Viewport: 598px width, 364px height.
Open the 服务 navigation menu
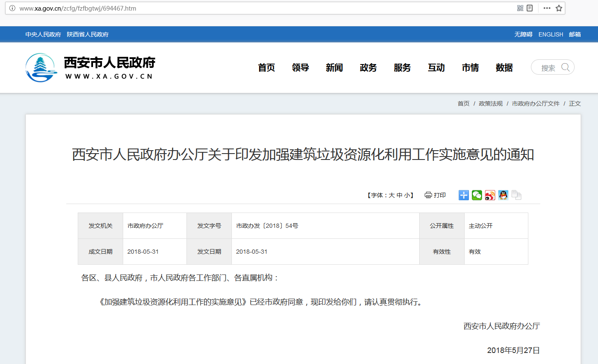(x=402, y=67)
